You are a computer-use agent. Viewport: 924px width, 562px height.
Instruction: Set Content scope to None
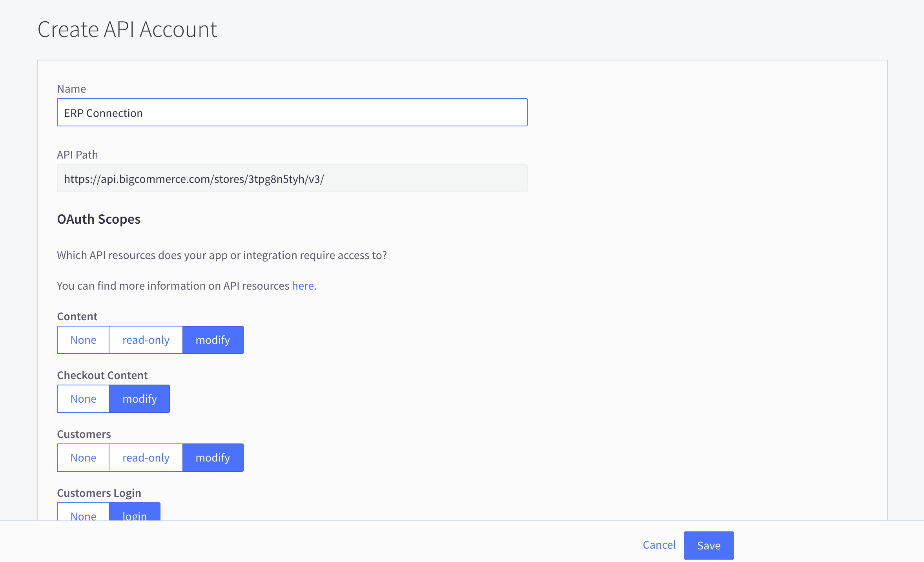[83, 340]
